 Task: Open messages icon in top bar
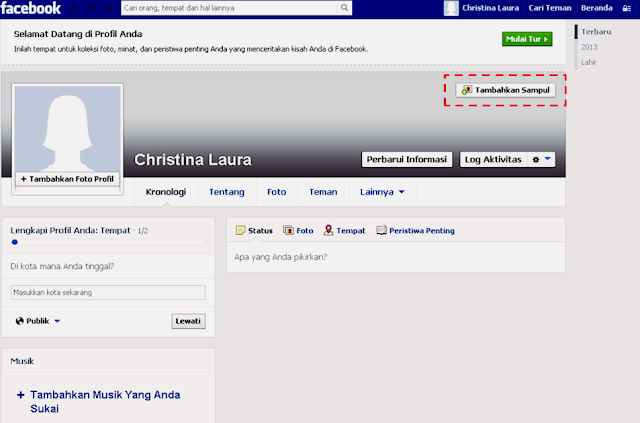(91, 8)
